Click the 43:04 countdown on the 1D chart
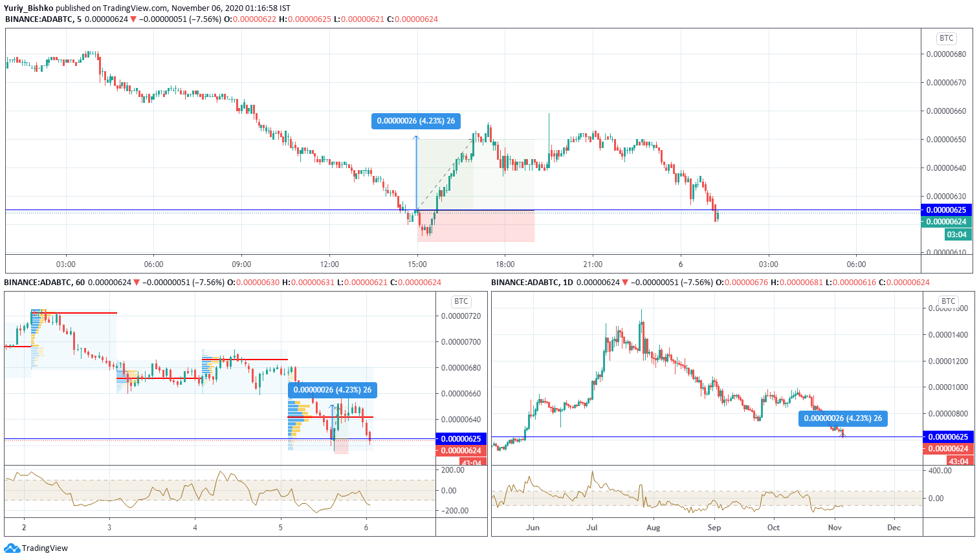Image resolution: width=979 pixels, height=560 pixels. click(x=960, y=461)
